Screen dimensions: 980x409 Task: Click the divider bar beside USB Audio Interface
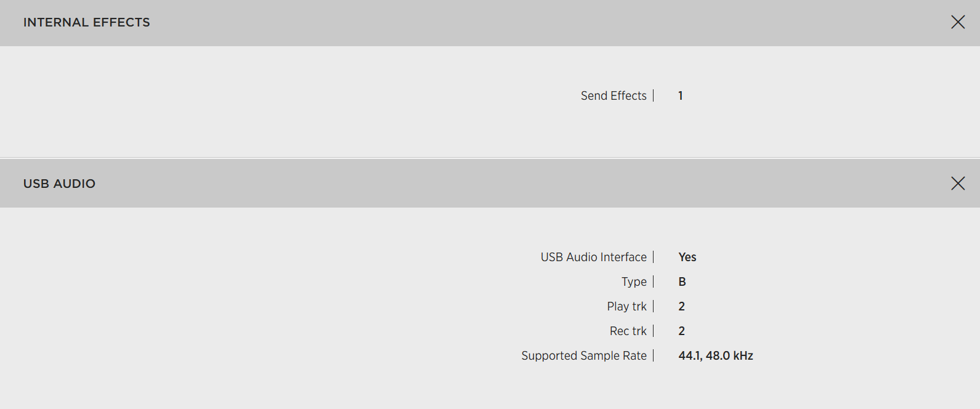click(654, 257)
